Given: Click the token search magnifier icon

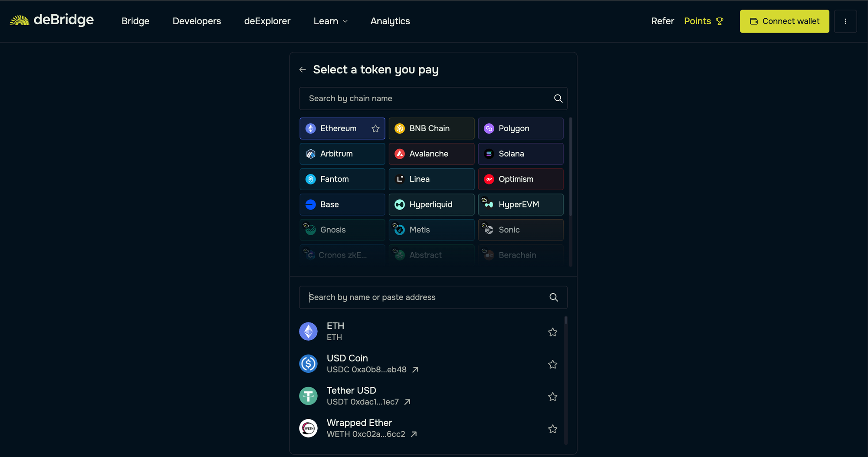Looking at the screenshot, I should tap(553, 297).
